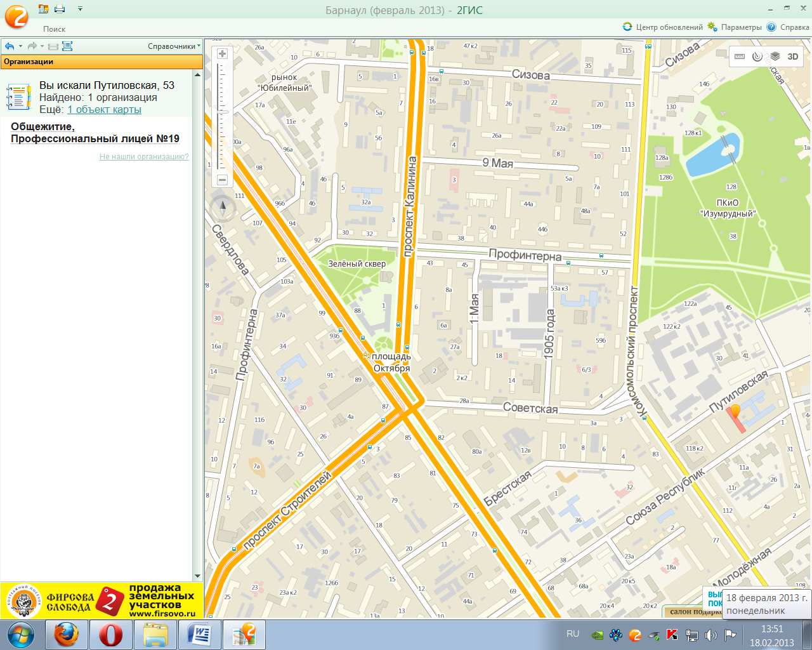Expand the quick access toolbar customize arrow
Screen dimensions: 812x650
click(x=80, y=9)
